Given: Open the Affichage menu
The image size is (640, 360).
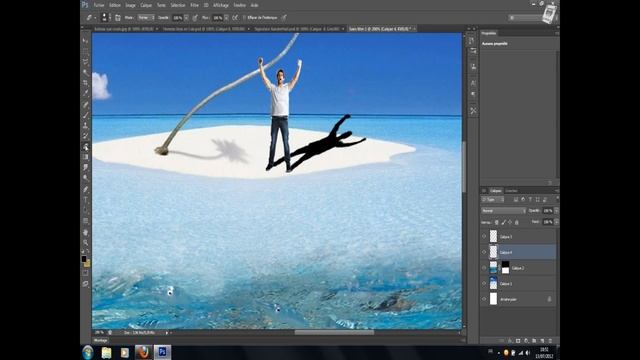Looking at the screenshot, I should pyautogui.click(x=221, y=5).
